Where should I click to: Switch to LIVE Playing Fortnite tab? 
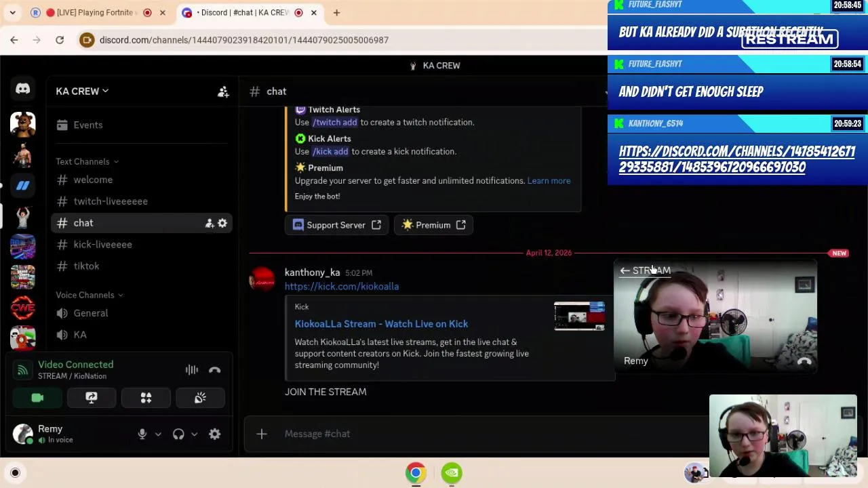tap(91, 13)
